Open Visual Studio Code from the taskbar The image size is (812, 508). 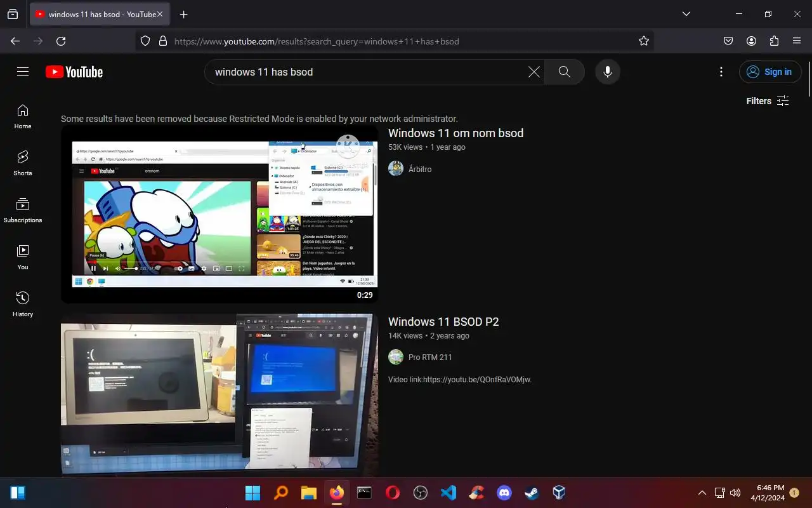449,492
